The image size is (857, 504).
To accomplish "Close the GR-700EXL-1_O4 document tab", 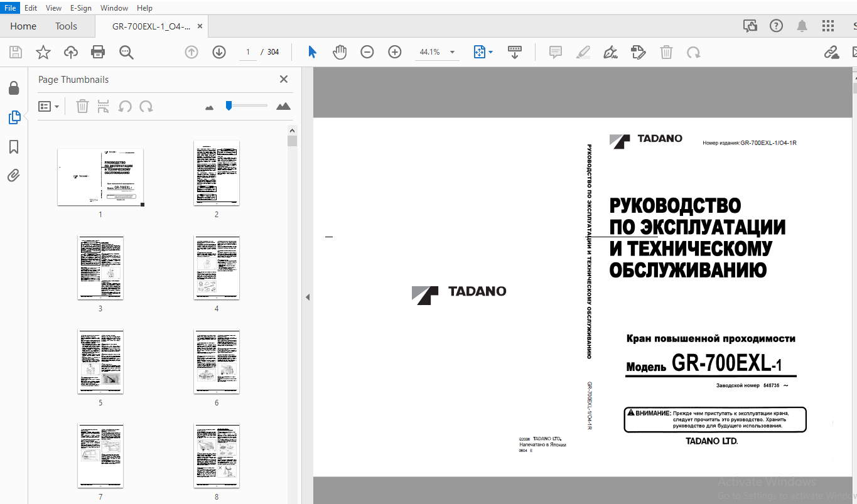I will click(x=200, y=26).
